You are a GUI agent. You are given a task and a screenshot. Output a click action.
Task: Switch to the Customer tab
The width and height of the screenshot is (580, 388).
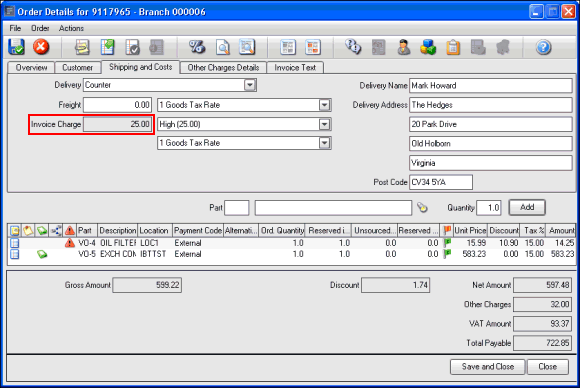(x=77, y=68)
